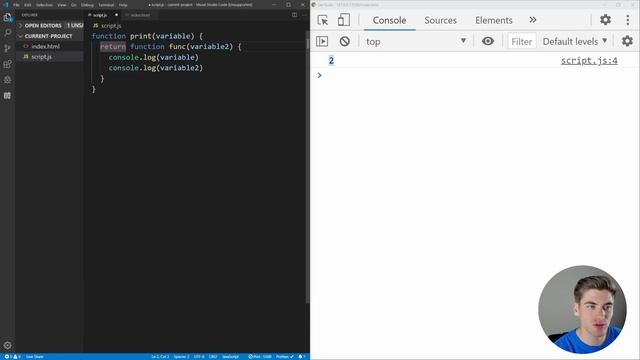Open Console settings gear
Image resolution: width=640 pixels, height=360 pixels.
point(627,41)
